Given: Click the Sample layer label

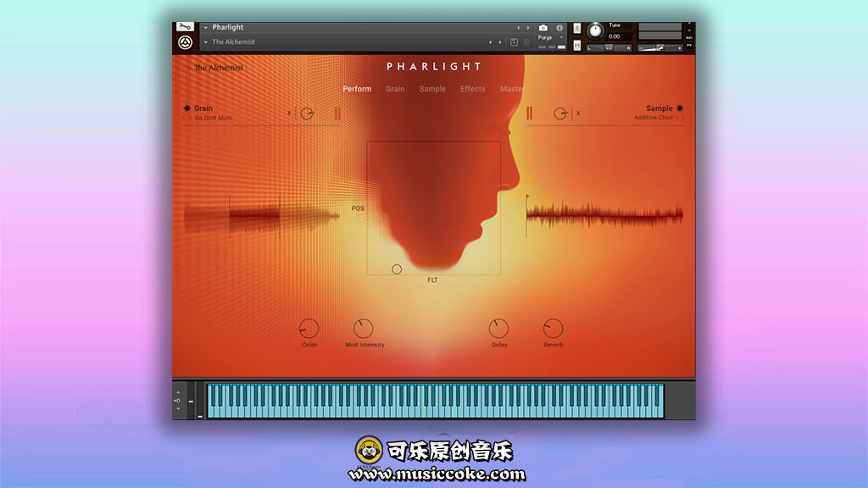Looking at the screenshot, I should 659,108.
